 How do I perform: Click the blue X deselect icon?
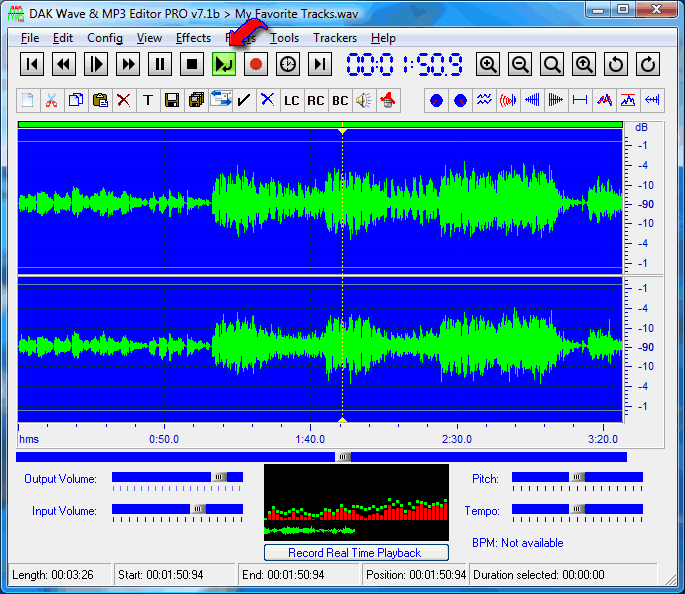click(268, 100)
